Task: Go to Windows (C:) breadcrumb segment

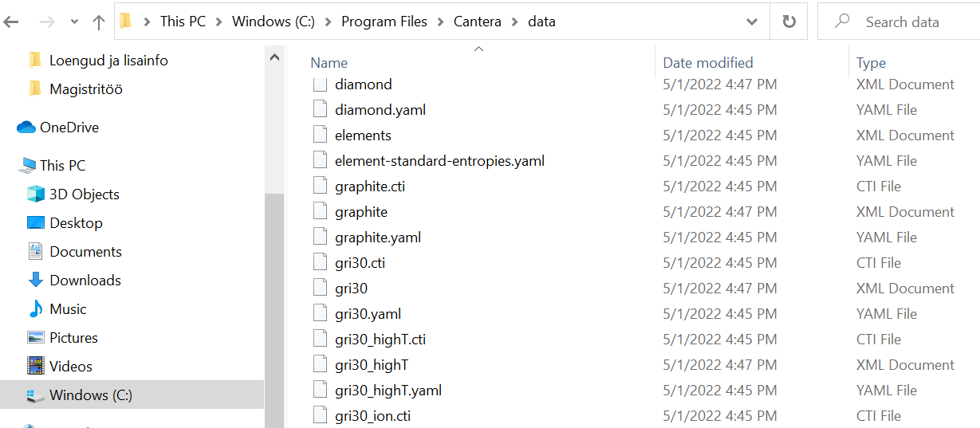Action: 273,22
